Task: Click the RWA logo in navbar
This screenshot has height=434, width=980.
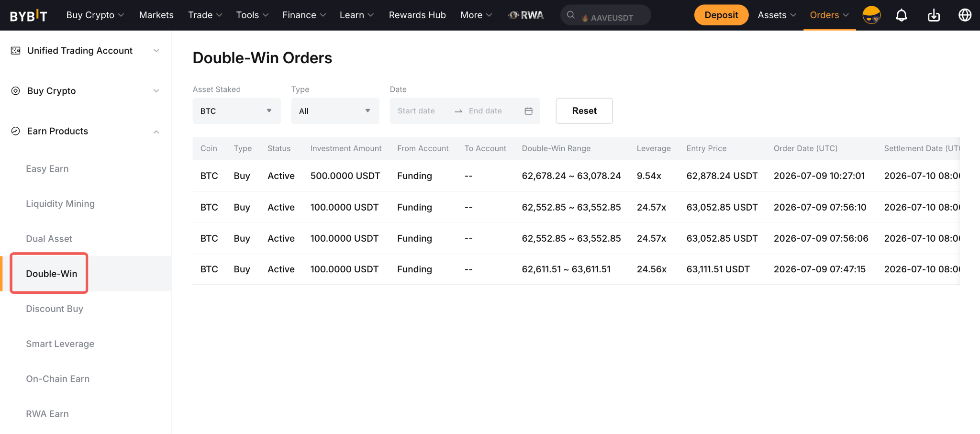Action: pyautogui.click(x=526, y=15)
